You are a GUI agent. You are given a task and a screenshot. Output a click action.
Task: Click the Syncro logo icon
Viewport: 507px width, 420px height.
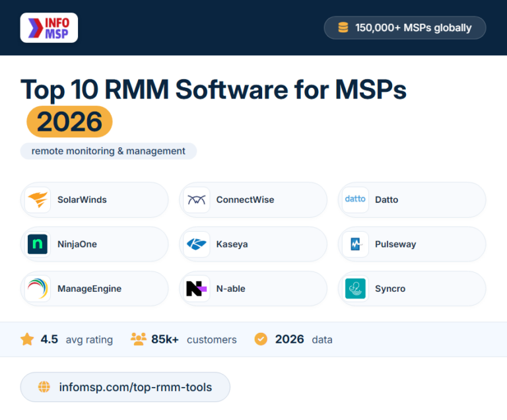355,289
